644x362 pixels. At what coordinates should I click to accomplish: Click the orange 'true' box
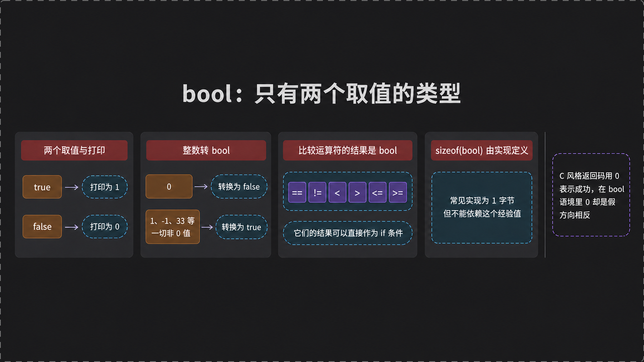(42, 187)
